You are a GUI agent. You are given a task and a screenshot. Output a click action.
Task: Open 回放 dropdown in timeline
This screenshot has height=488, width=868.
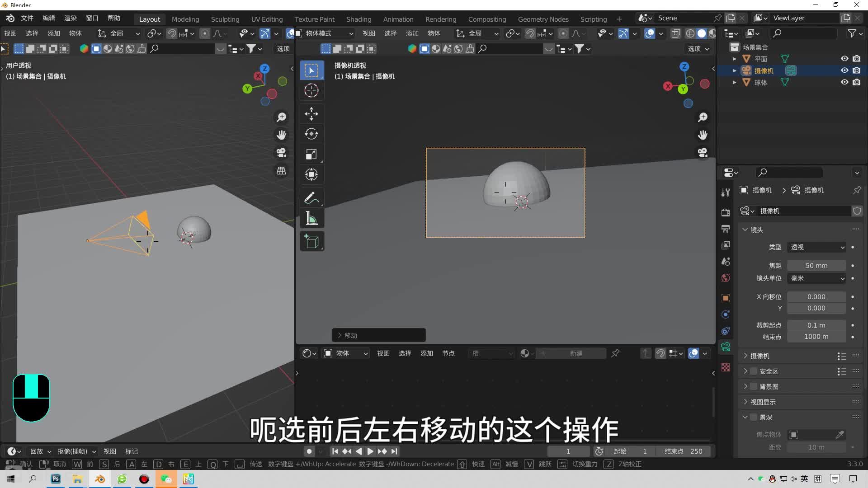pos(41,451)
